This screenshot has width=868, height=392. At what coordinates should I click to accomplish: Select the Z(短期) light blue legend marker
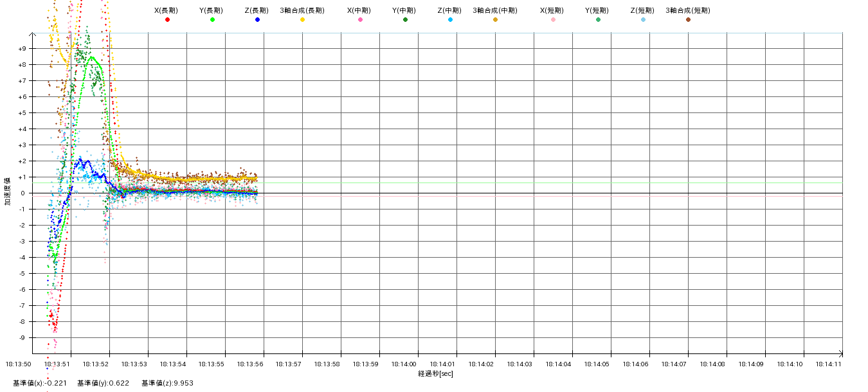tap(643, 20)
